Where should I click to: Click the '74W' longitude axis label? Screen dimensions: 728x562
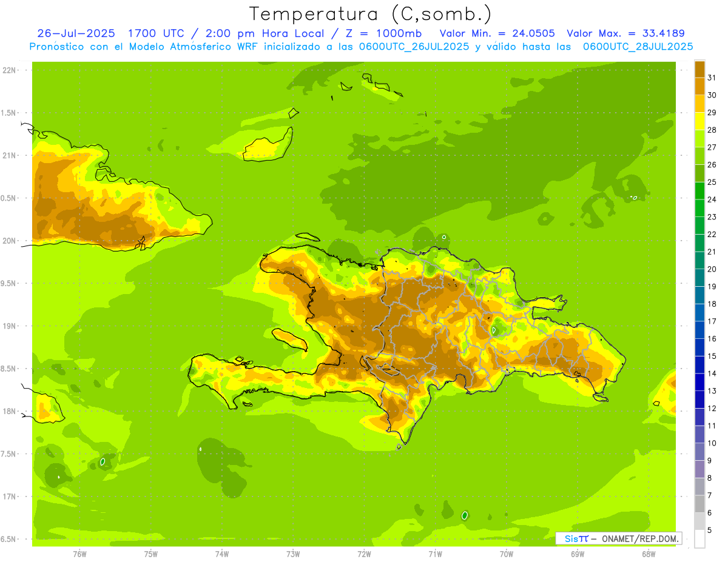[222, 554]
